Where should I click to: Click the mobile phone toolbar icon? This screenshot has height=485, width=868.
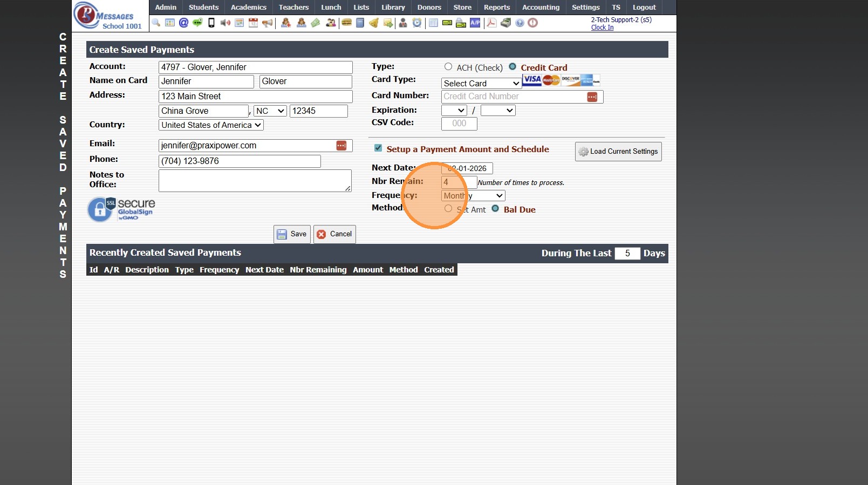coord(211,23)
